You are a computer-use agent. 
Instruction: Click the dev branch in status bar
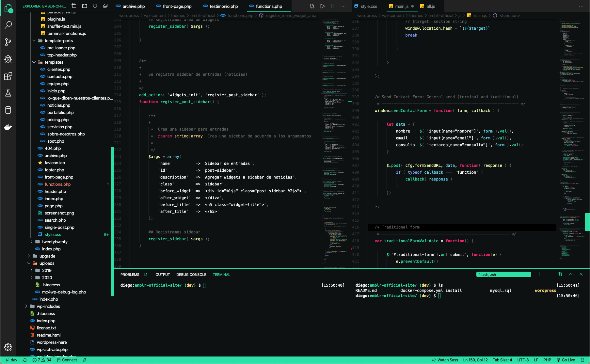click(x=11, y=360)
